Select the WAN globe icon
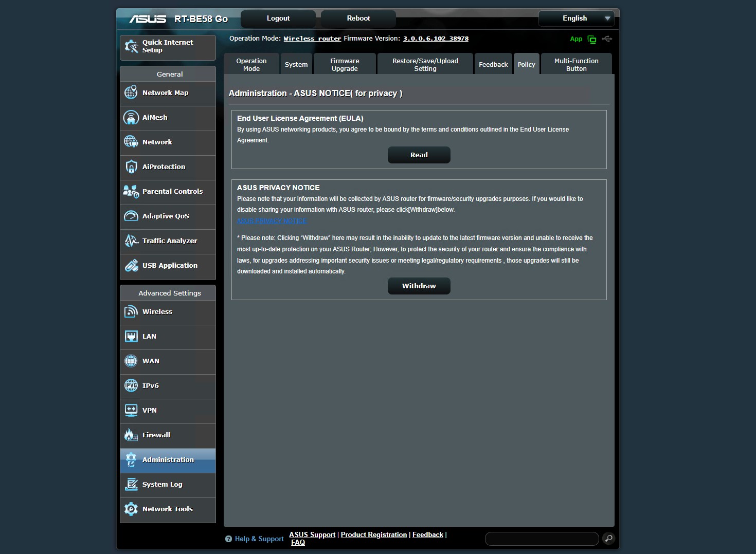Viewport: 756px width, 554px height. pyautogui.click(x=131, y=361)
